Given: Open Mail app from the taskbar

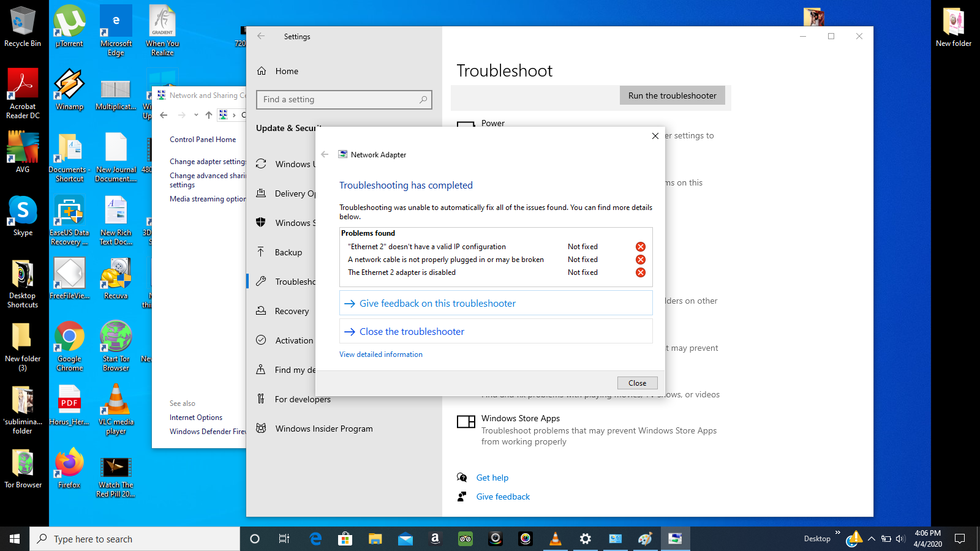Looking at the screenshot, I should pyautogui.click(x=405, y=539).
